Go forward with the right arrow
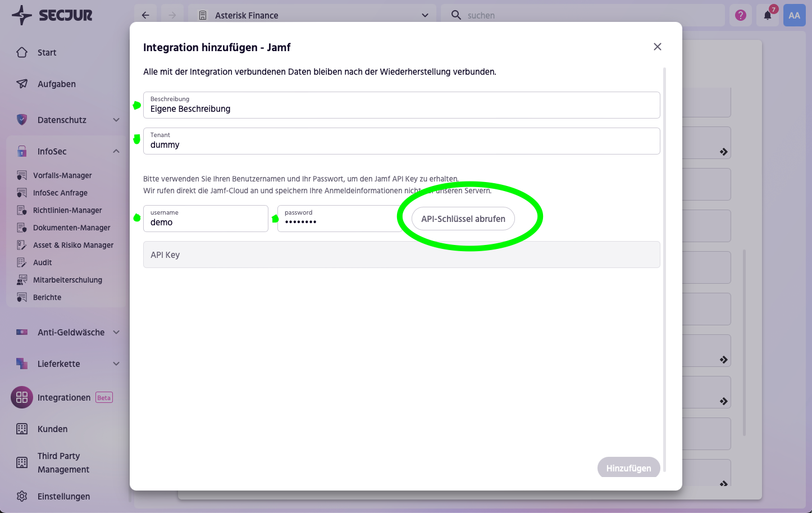The height and width of the screenshot is (513, 812). [x=172, y=15]
